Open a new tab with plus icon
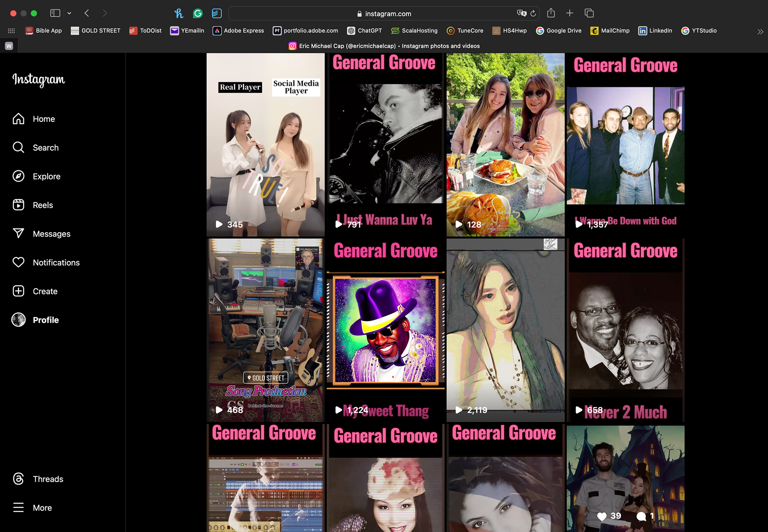Image resolution: width=768 pixels, height=532 pixels. 570,13
